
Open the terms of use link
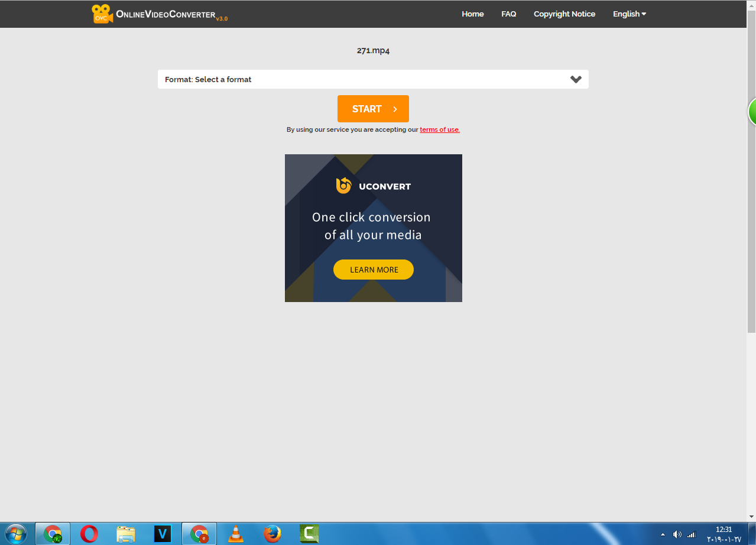439,129
